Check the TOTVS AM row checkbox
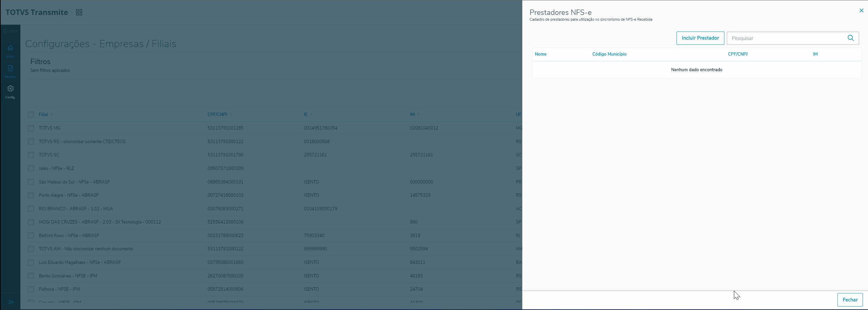868x310 pixels. point(31,249)
